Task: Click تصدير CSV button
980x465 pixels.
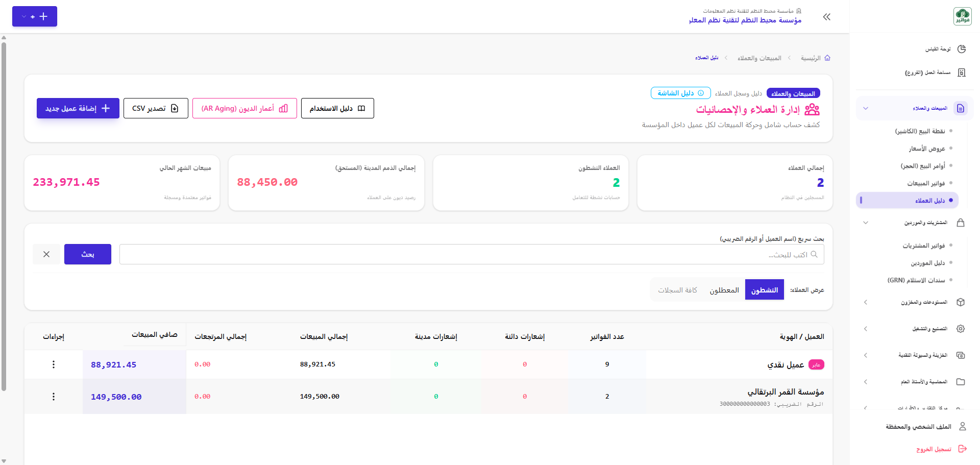Action: (x=156, y=108)
